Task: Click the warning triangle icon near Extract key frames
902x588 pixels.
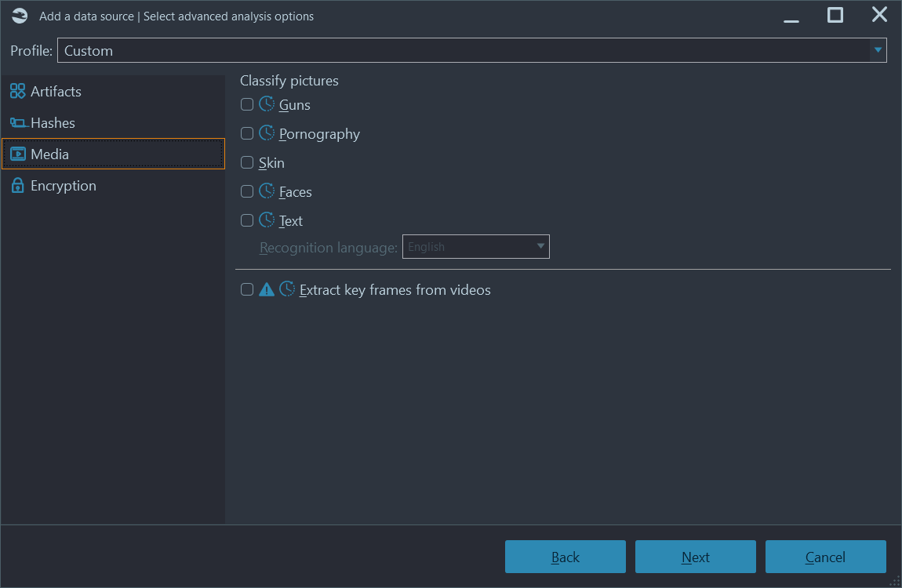Action: [x=267, y=289]
